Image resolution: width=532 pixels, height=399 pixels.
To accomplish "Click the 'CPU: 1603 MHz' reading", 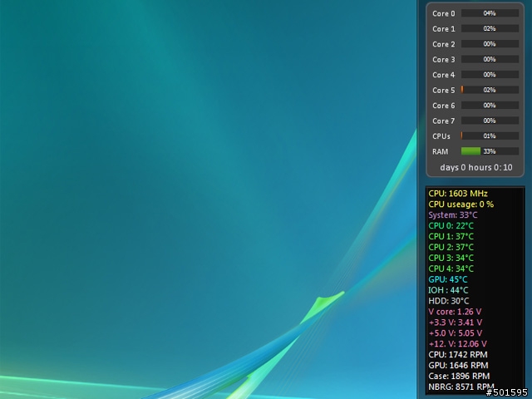I will 458,194.
